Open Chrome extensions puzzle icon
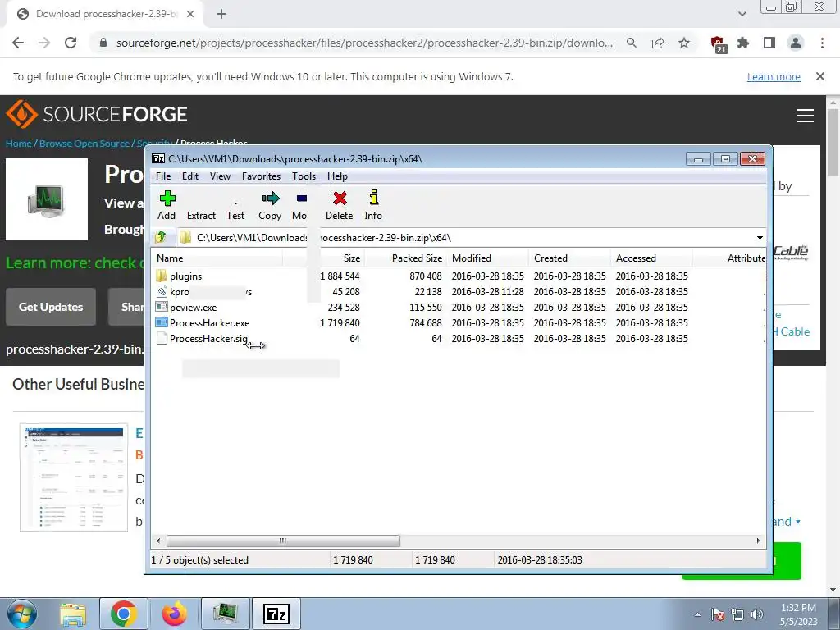The width and height of the screenshot is (840, 630). pyautogui.click(x=743, y=43)
